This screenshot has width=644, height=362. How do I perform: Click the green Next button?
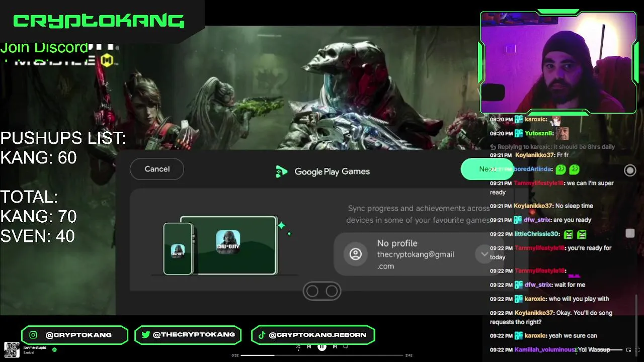(x=486, y=169)
